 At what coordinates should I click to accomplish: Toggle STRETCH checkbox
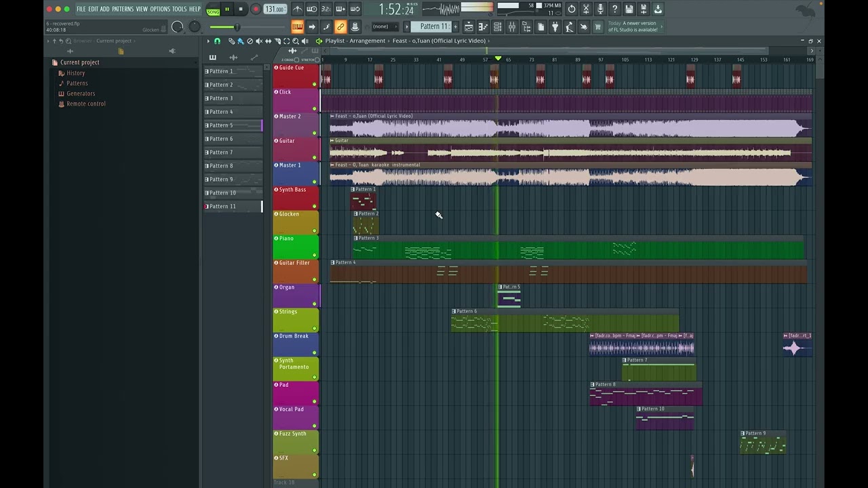[x=315, y=60]
